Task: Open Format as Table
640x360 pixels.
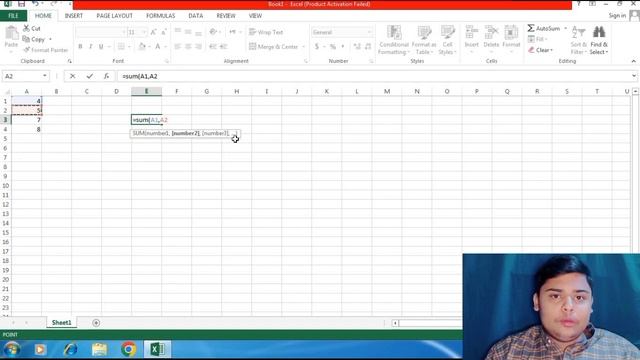Action: [x=424, y=40]
